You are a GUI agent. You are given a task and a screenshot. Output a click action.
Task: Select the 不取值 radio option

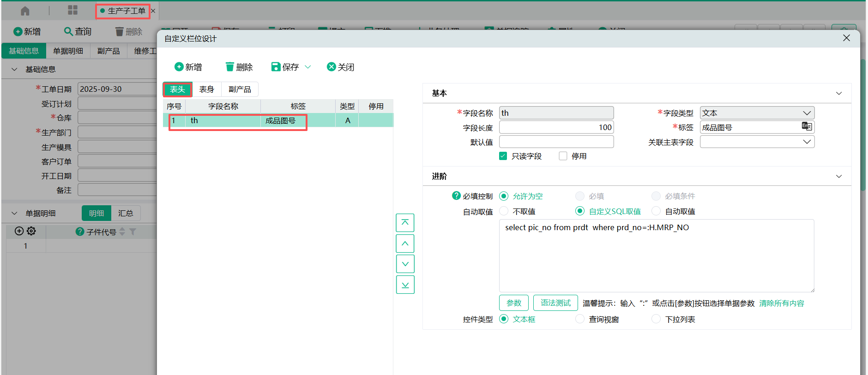pos(504,211)
